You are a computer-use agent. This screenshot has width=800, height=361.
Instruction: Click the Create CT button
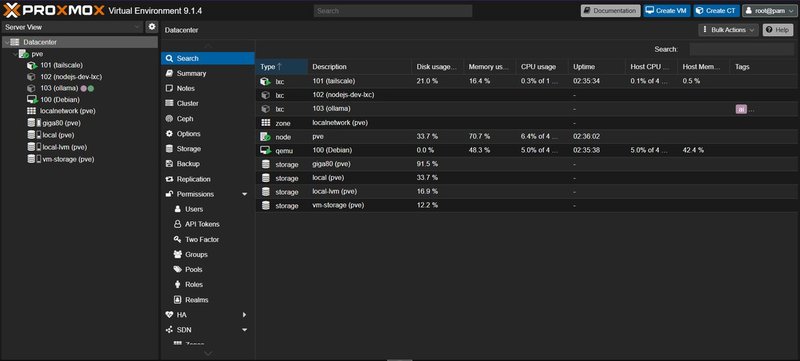click(716, 10)
